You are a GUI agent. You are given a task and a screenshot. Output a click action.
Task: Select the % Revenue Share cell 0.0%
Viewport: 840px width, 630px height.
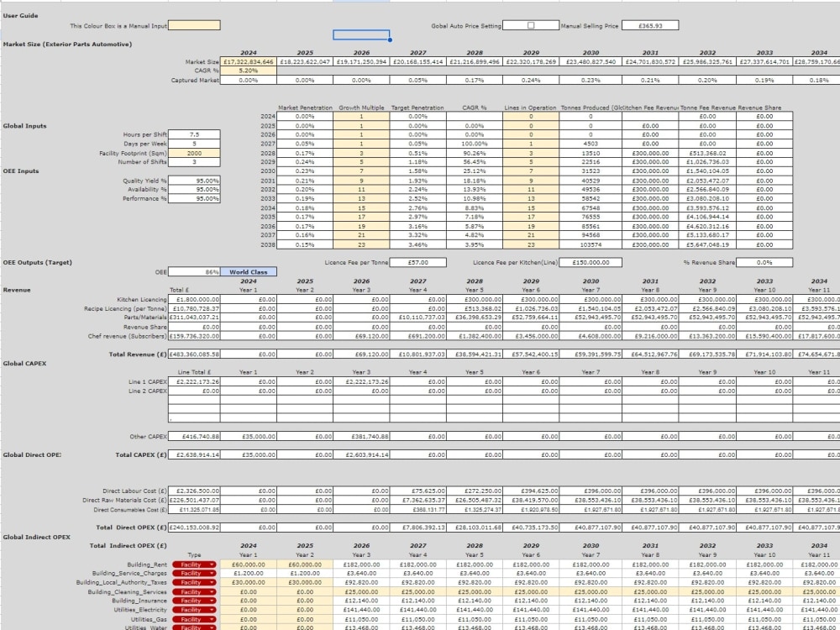(764, 262)
